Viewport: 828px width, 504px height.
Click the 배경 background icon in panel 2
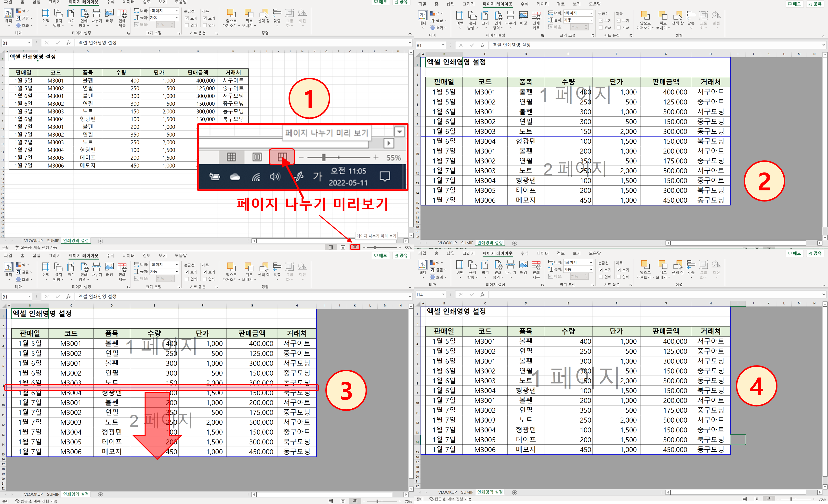(523, 18)
